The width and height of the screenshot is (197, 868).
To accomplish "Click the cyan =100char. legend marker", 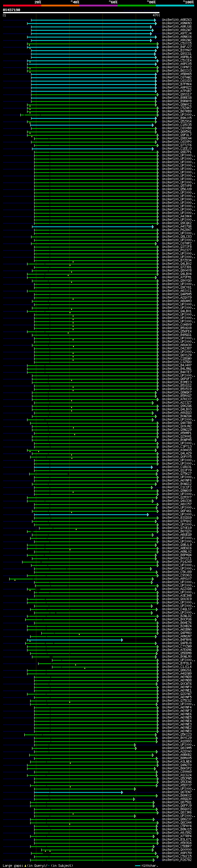I will pyautogui.click(x=138, y=865).
